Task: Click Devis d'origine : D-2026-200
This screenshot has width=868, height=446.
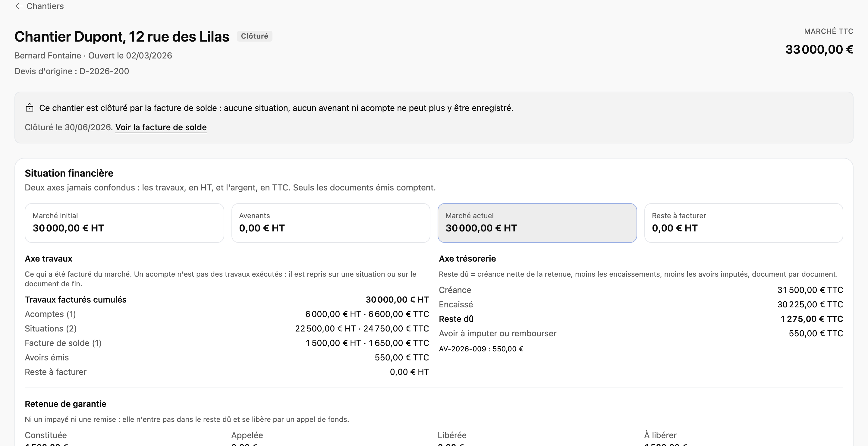Action: click(x=72, y=71)
